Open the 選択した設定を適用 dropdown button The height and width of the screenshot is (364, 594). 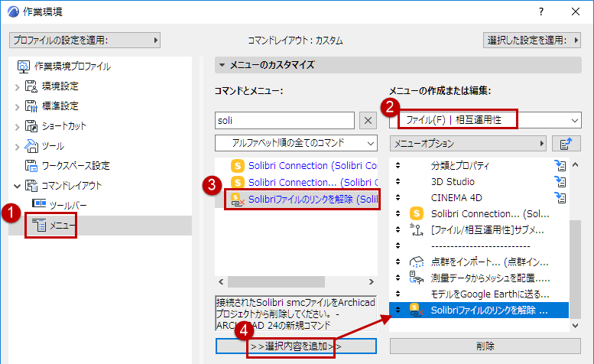pyautogui.click(x=532, y=41)
